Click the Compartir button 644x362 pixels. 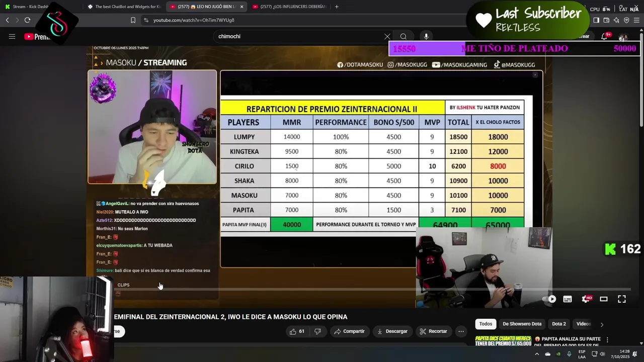click(349, 331)
